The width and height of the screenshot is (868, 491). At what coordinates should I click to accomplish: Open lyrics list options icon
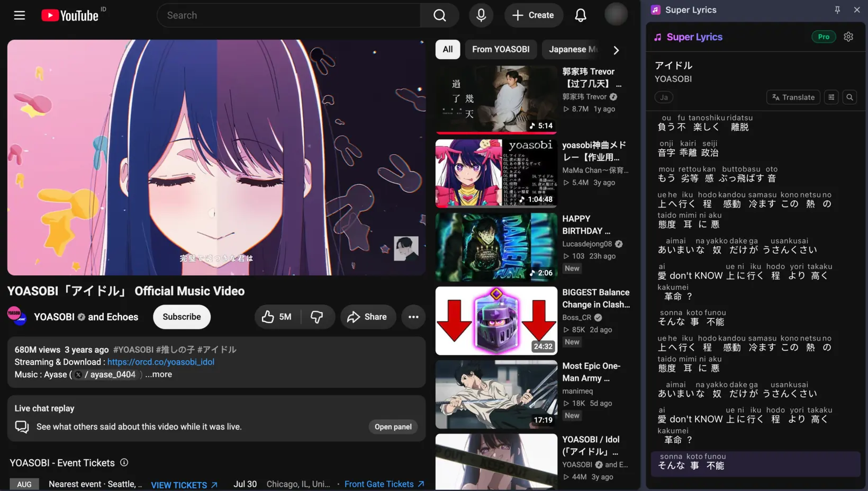coord(831,97)
